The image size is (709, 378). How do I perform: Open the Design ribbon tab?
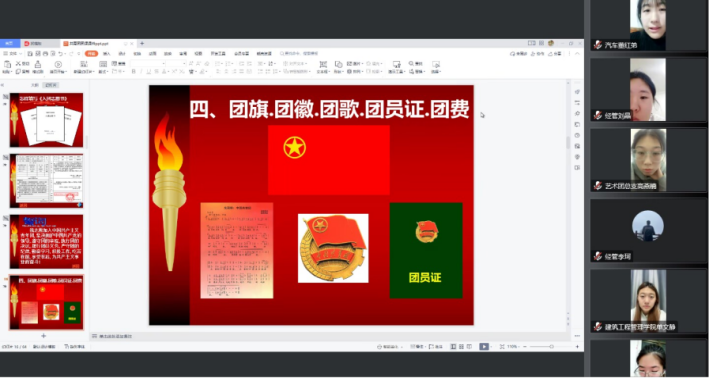pos(122,53)
